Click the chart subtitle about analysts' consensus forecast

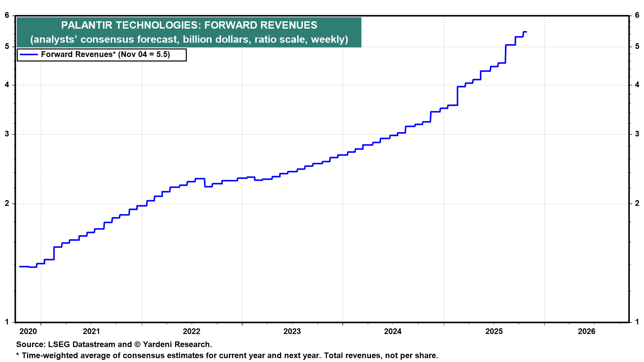[189, 40]
